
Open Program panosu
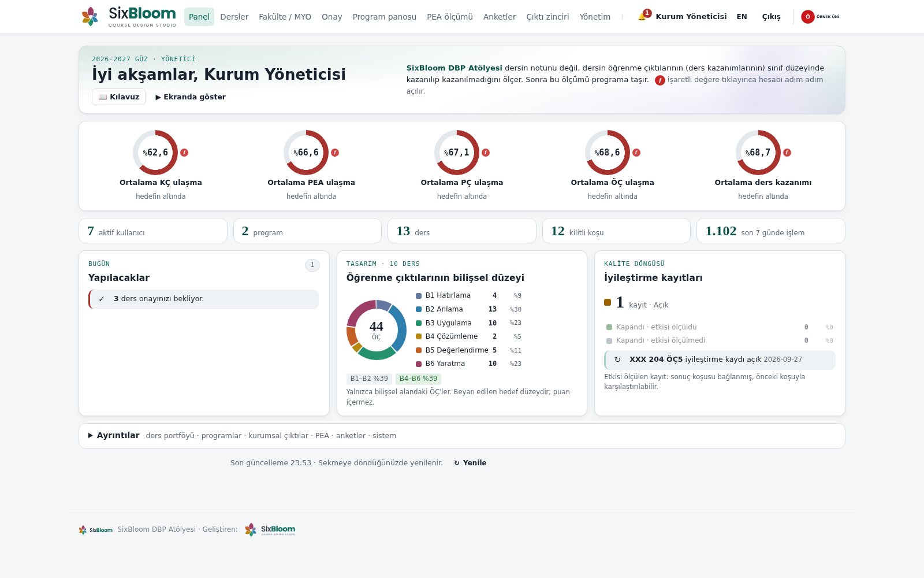pyautogui.click(x=385, y=17)
